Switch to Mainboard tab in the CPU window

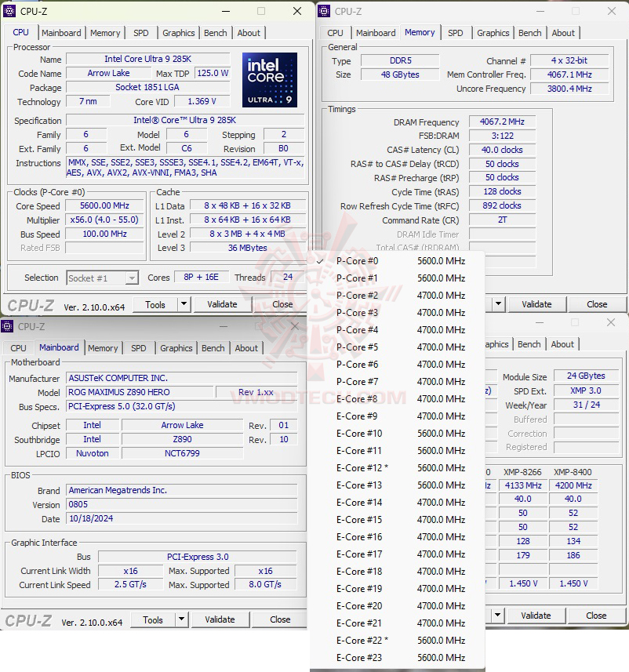(61, 33)
